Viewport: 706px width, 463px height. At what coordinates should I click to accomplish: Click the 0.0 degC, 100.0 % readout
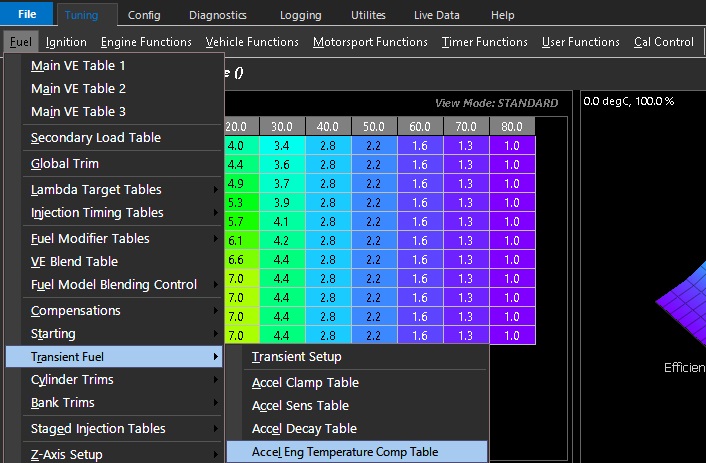point(629,101)
